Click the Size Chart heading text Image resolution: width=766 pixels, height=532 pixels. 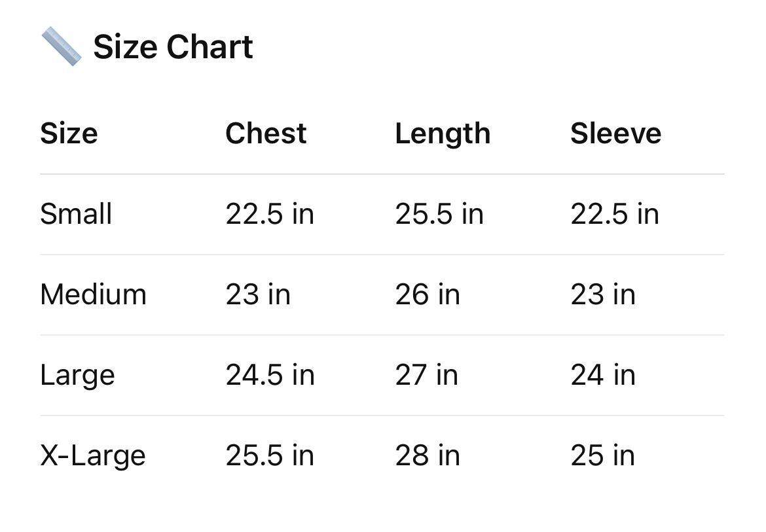point(173,47)
